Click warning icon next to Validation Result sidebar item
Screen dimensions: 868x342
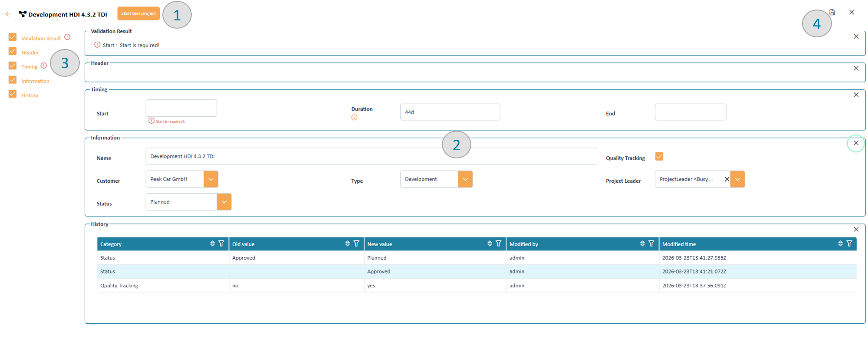67,37
